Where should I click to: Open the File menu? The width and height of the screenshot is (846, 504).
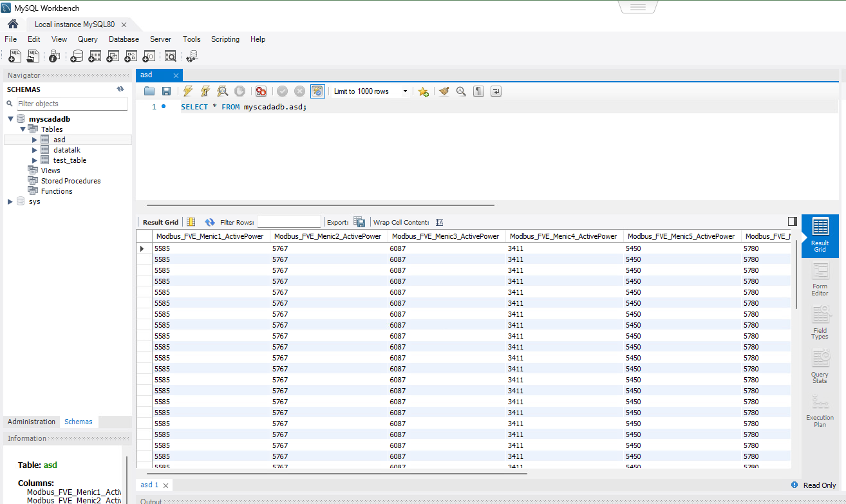click(x=10, y=39)
